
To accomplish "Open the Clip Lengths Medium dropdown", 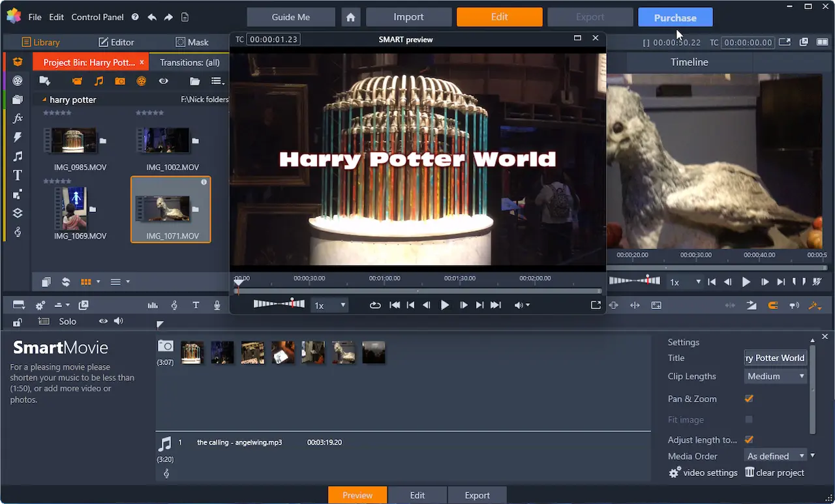I will 775,376.
